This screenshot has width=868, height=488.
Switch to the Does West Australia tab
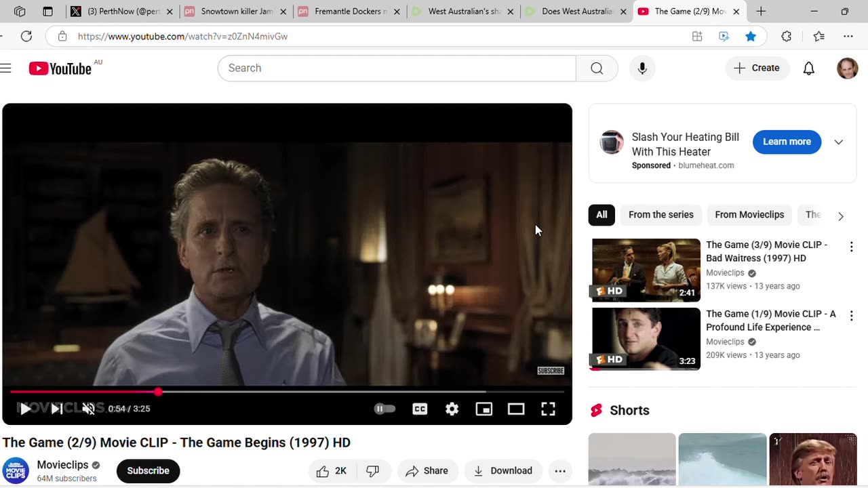tap(577, 12)
